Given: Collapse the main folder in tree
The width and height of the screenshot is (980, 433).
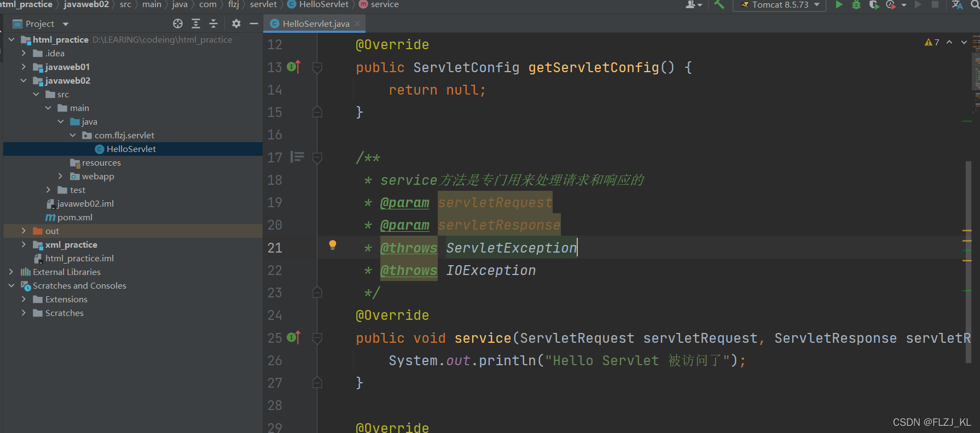Looking at the screenshot, I should tap(49, 108).
